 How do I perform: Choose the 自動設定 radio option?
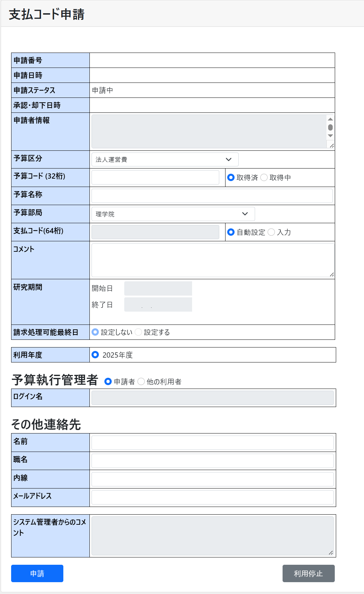click(231, 232)
